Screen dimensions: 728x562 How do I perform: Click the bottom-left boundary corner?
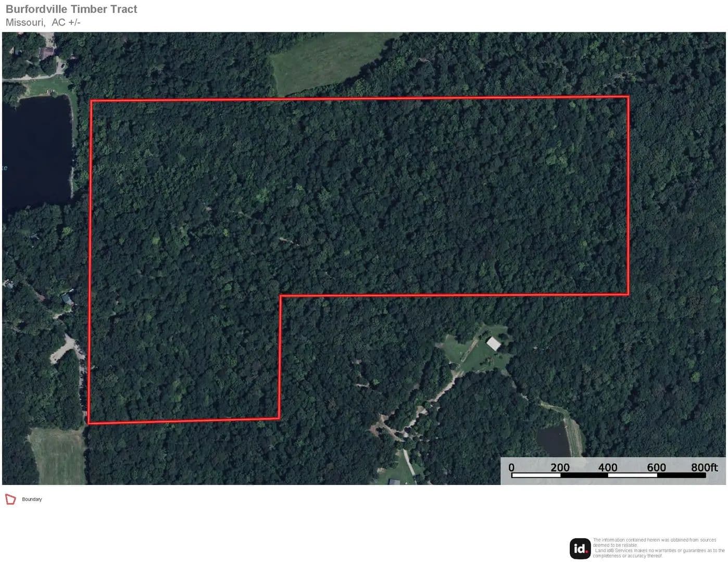89,423
